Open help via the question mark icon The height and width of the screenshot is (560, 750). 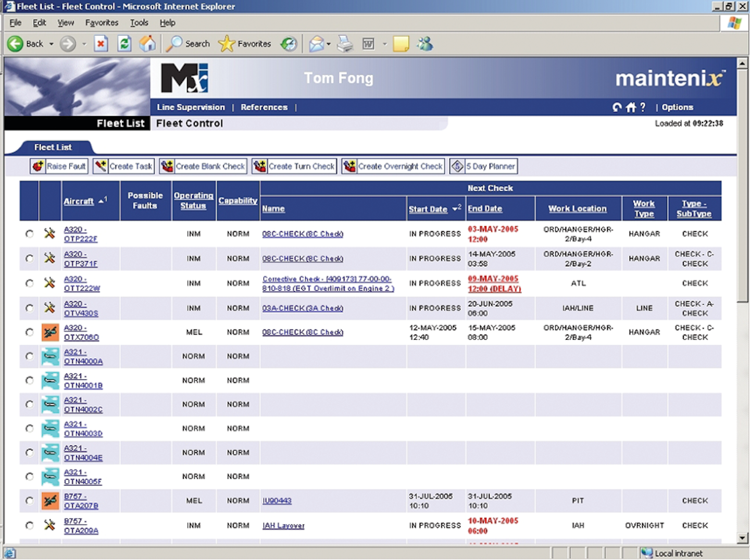tap(643, 107)
